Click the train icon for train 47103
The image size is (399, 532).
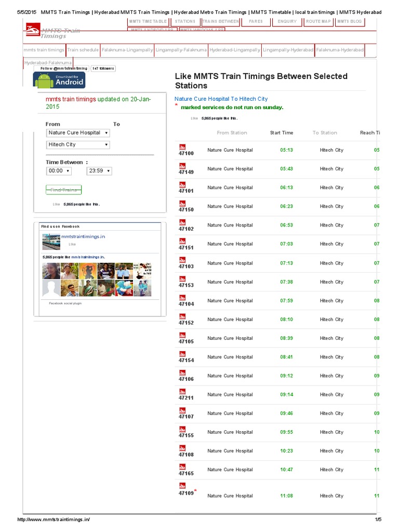tap(182, 260)
